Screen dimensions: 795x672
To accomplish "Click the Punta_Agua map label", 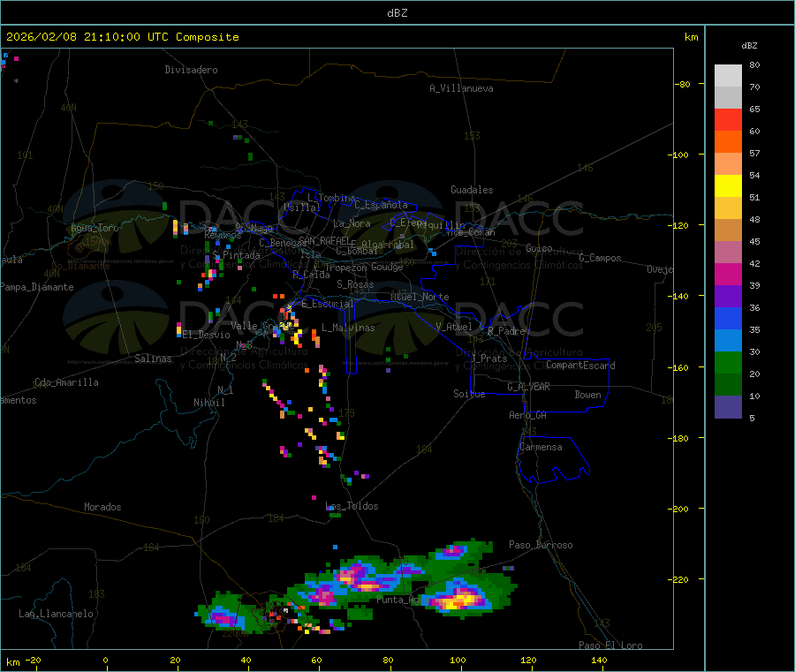I will tap(403, 600).
